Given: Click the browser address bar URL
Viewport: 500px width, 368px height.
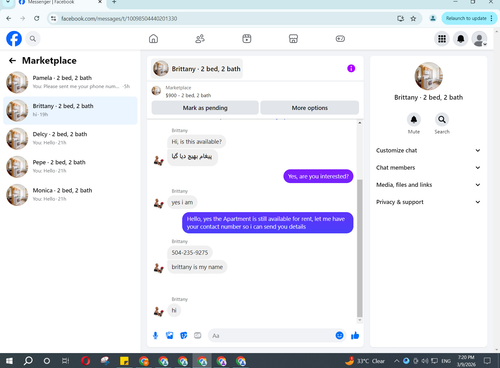Looking at the screenshot, I should coord(119,19).
